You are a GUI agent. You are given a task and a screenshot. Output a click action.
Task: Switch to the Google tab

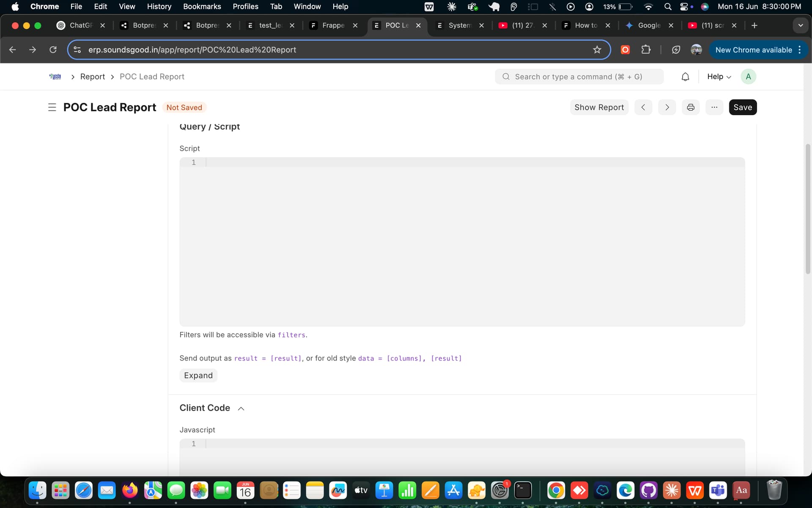[x=649, y=25]
